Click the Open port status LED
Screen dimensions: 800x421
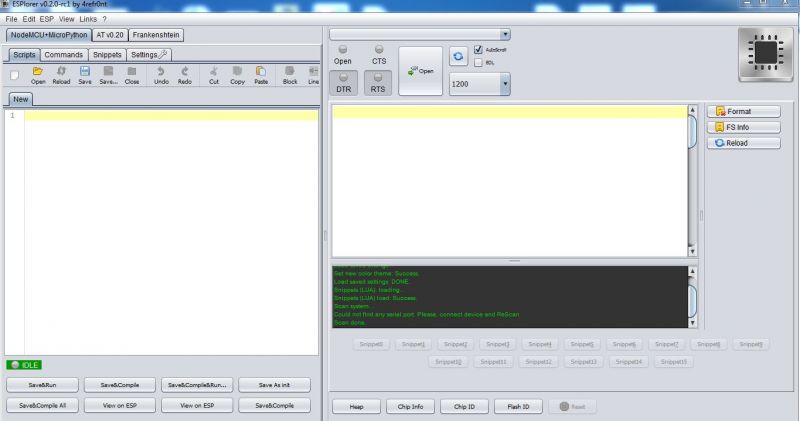coord(343,49)
